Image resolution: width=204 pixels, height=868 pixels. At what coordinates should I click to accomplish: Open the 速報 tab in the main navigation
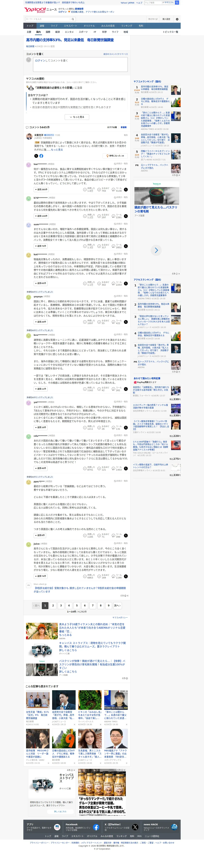pyautogui.click(x=42, y=26)
